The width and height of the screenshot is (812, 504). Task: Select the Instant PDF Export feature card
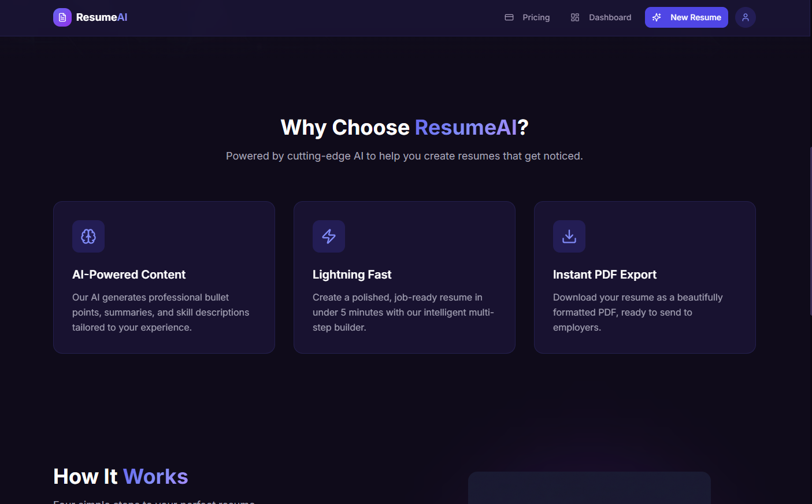pyautogui.click(x=644, y=277)
